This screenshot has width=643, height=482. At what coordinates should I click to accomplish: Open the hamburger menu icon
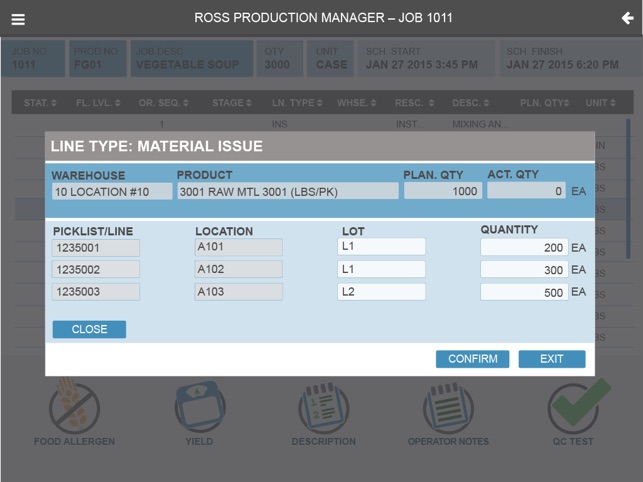(18, 19)
